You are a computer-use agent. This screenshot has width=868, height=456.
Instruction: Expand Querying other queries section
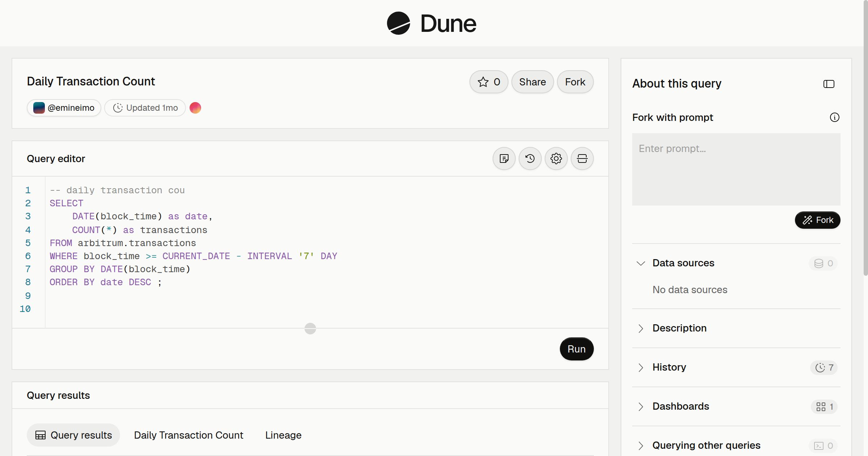click(641, 446)
